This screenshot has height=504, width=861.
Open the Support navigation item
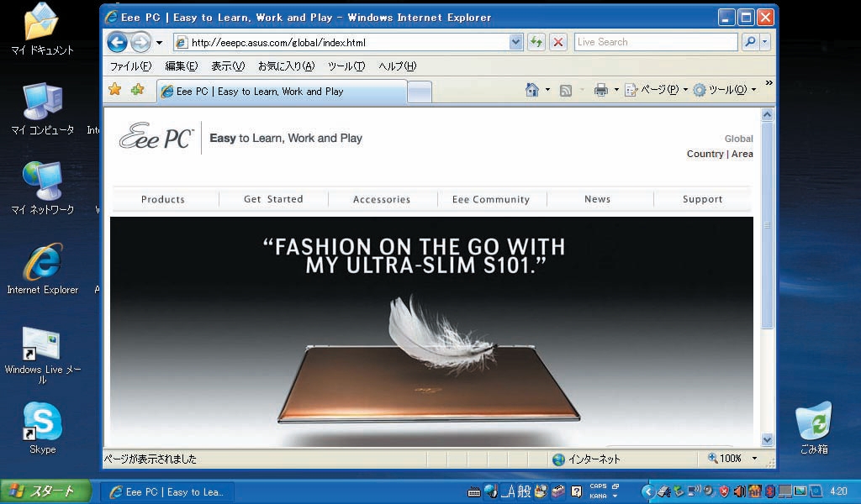click(x=702, y=199)
